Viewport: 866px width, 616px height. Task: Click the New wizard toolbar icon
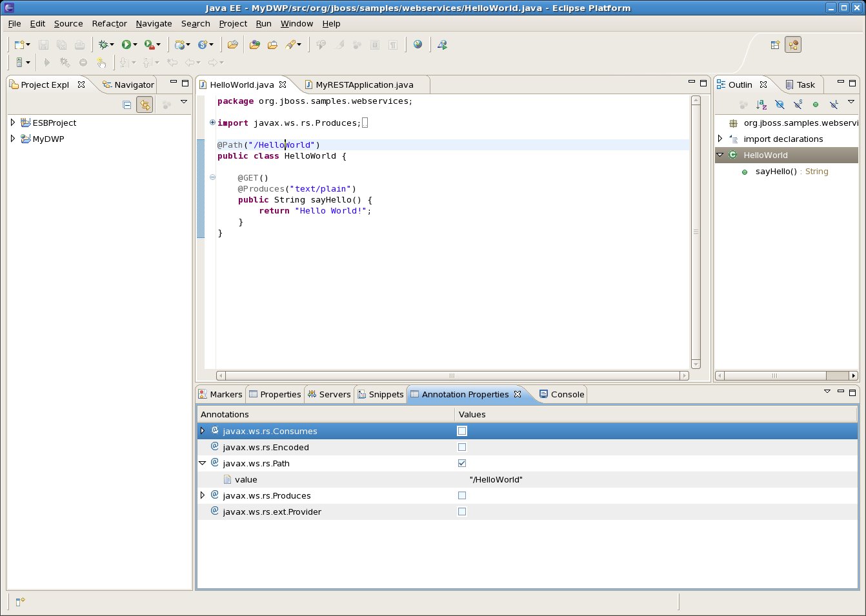[x=19, y=45]
